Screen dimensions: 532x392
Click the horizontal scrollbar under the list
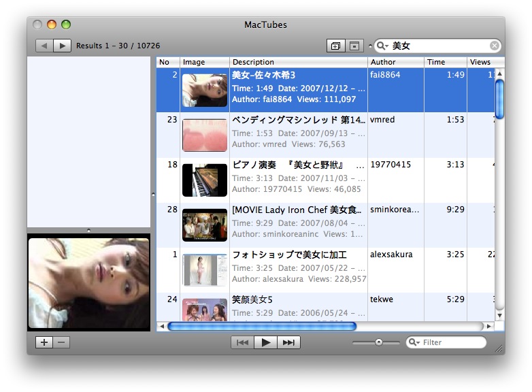[x=261, y=327]
